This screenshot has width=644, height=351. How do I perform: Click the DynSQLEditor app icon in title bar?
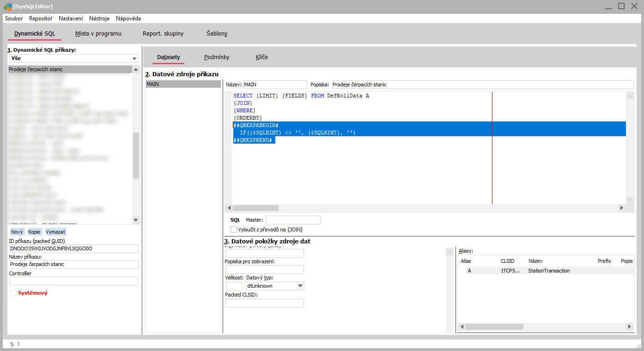click(7, 6)
